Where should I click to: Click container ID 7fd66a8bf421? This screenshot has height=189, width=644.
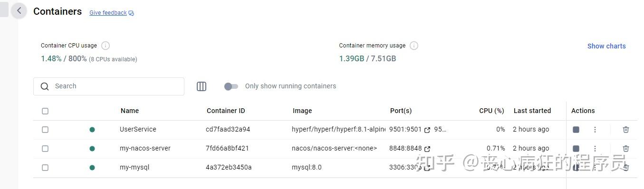[x=227, y=148]
